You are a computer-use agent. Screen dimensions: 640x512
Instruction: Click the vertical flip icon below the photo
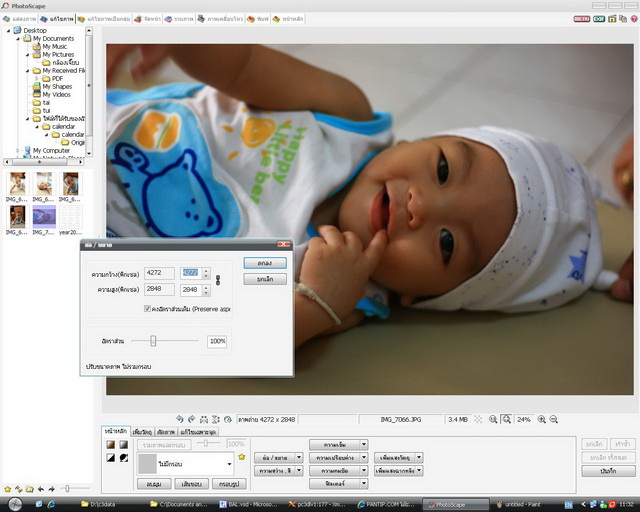pyautogui.click(x=216, y=419)
